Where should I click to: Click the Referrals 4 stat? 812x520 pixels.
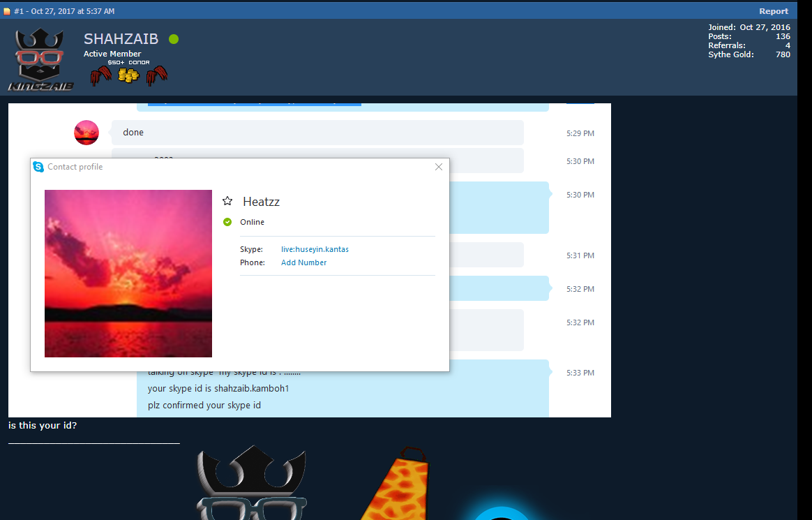[x=749, y=45]
